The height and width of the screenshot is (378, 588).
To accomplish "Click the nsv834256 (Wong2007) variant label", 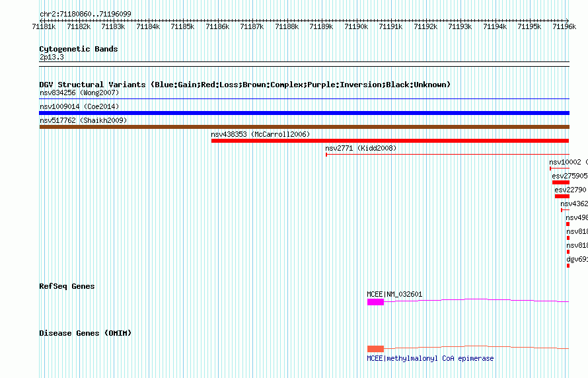I will click(79, 93).
